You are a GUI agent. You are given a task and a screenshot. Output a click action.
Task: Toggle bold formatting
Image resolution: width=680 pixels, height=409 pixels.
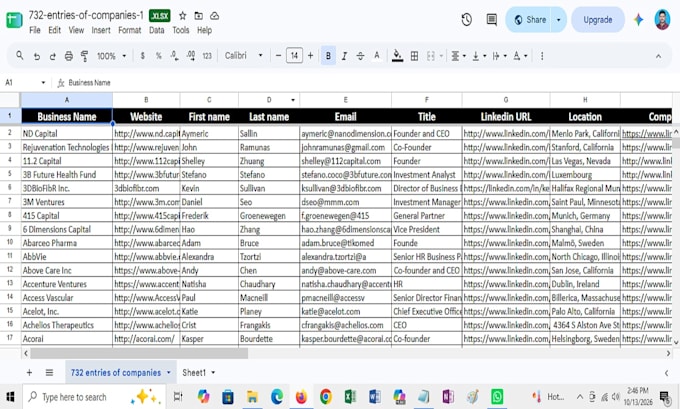[328, 56]
